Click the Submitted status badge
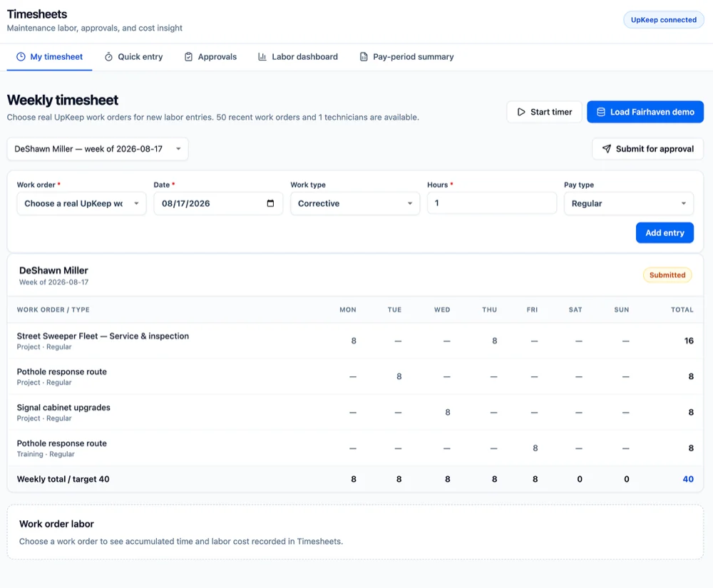Viewport: 713px width, 588px height. [667, 275]
